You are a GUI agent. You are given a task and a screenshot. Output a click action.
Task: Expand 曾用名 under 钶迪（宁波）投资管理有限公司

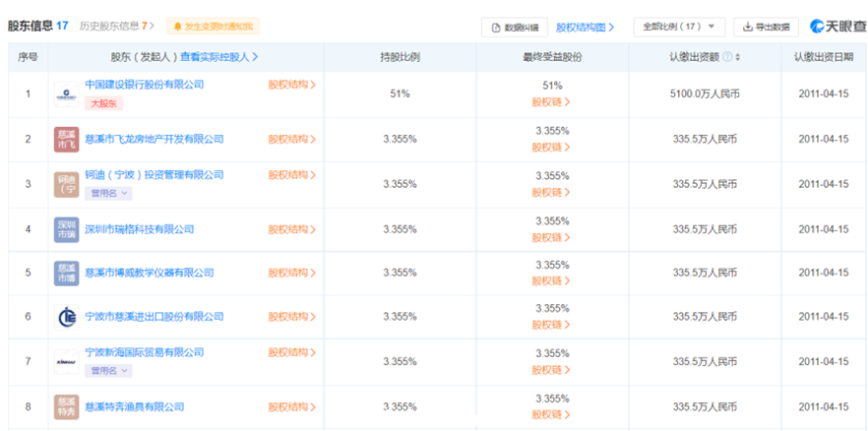click(108, 193)
